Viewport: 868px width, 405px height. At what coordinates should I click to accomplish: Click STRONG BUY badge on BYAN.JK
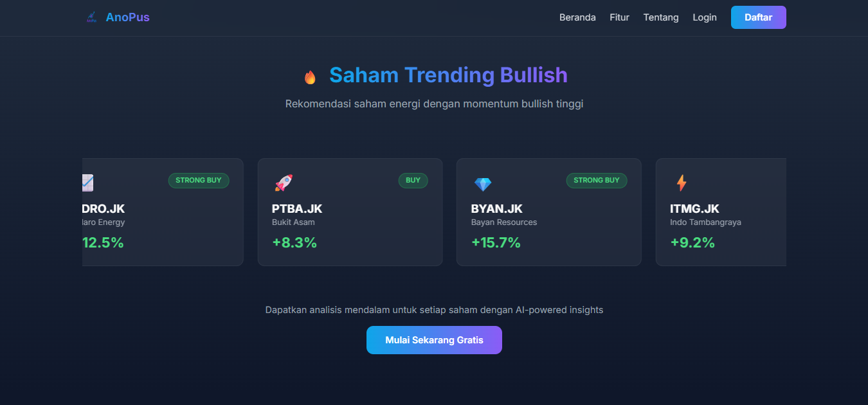click(596, 180)
